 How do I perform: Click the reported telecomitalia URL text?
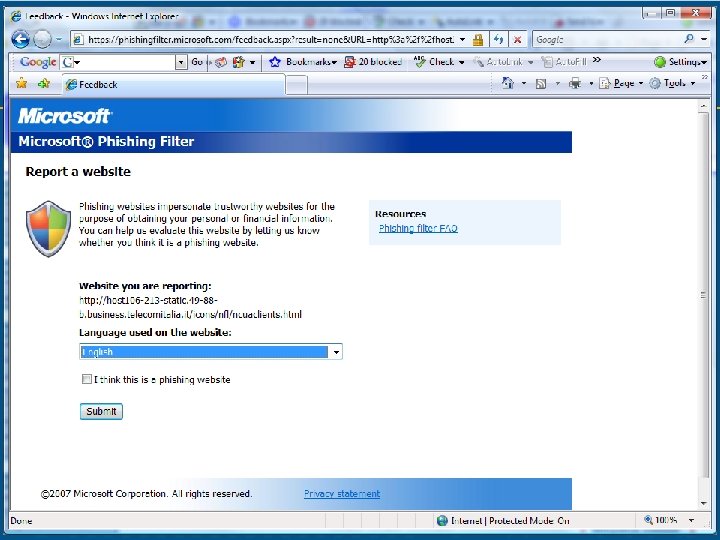tap(190, 308)
